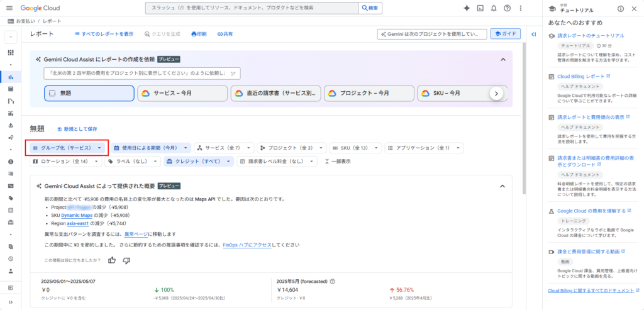This screenshot has height=310, width=644.
Task: Show more report presets with right arrow
Action: pos(496,93)
